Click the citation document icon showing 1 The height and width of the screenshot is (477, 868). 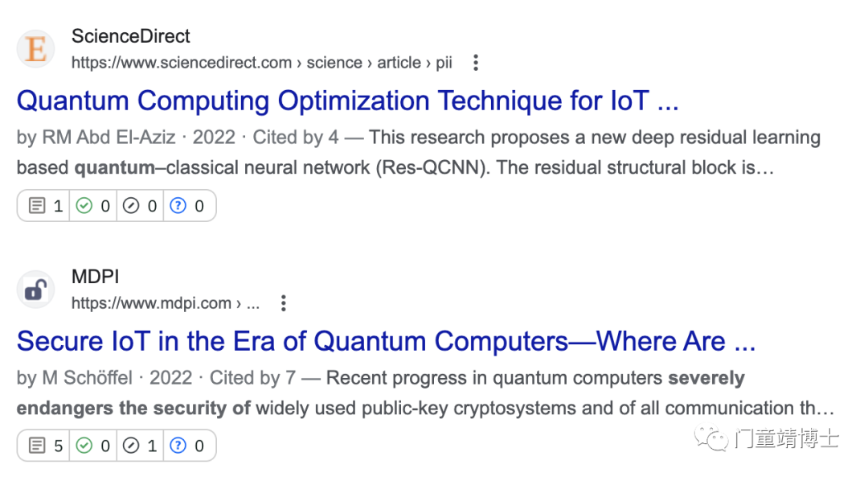37,206
